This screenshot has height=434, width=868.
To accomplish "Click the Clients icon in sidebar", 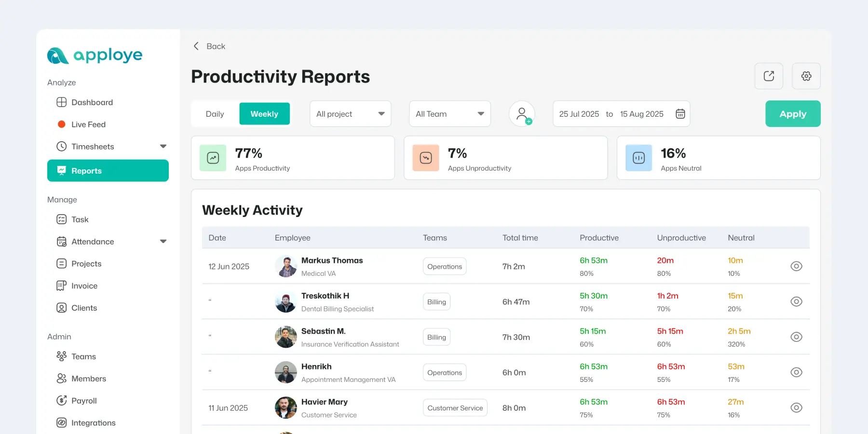I will (x=61, y=308).
